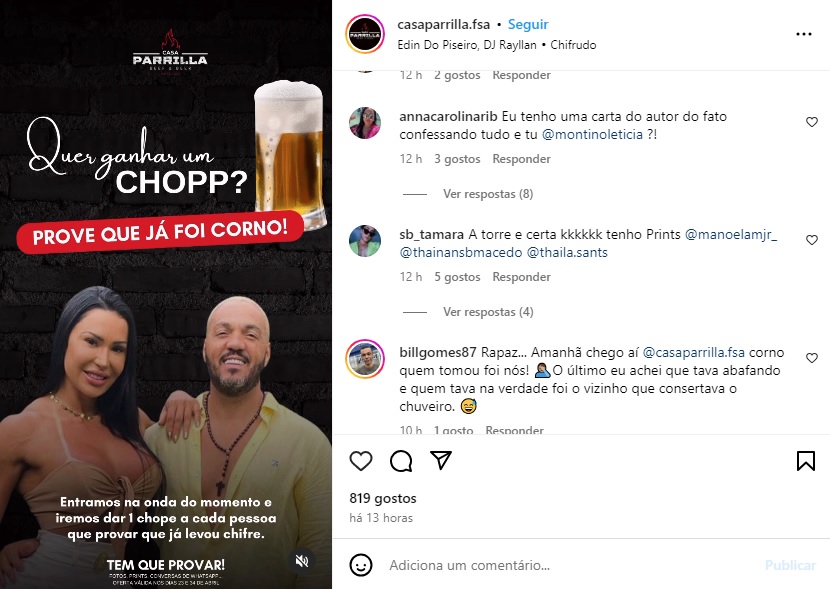The width and height of the screenshot is (830, 589).
Task: Like billgomes87's comment
Action: coord(811,358)
